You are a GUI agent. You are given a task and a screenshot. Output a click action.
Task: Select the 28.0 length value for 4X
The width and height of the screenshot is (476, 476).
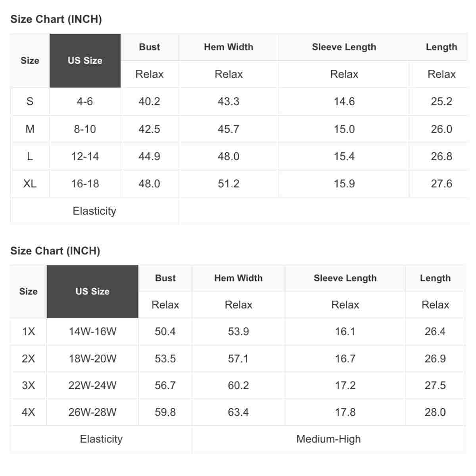pos(435,413)
